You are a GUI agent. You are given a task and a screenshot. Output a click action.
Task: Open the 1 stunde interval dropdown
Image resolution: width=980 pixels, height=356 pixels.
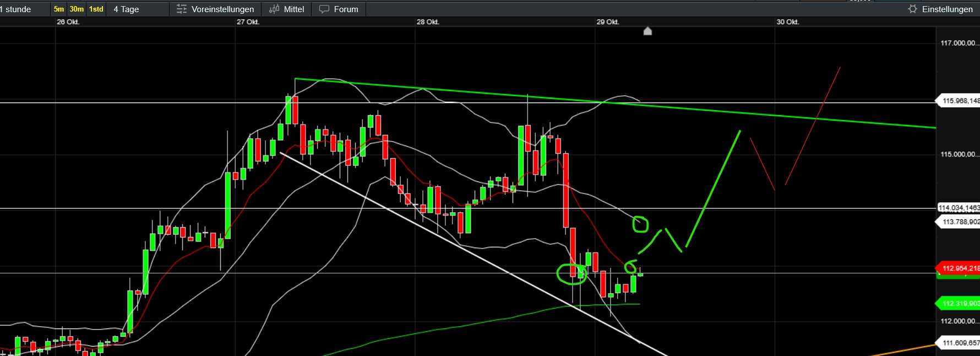[15, 9]
